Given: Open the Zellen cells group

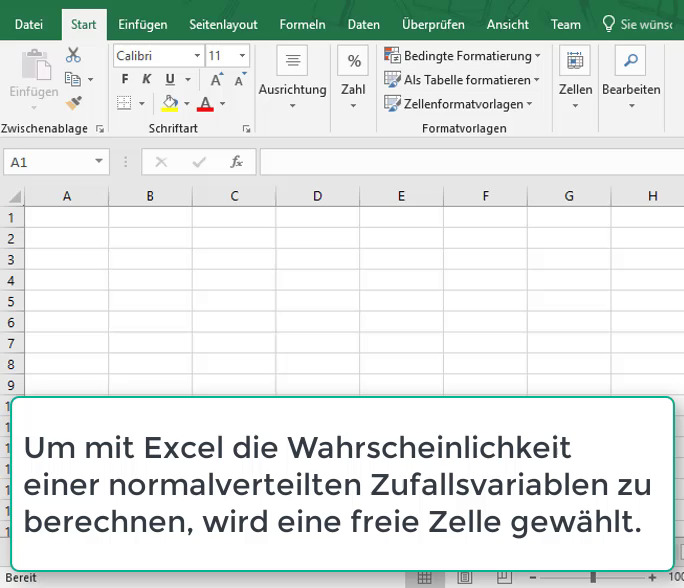Looking at the screenshot, I should coord(575,78).
